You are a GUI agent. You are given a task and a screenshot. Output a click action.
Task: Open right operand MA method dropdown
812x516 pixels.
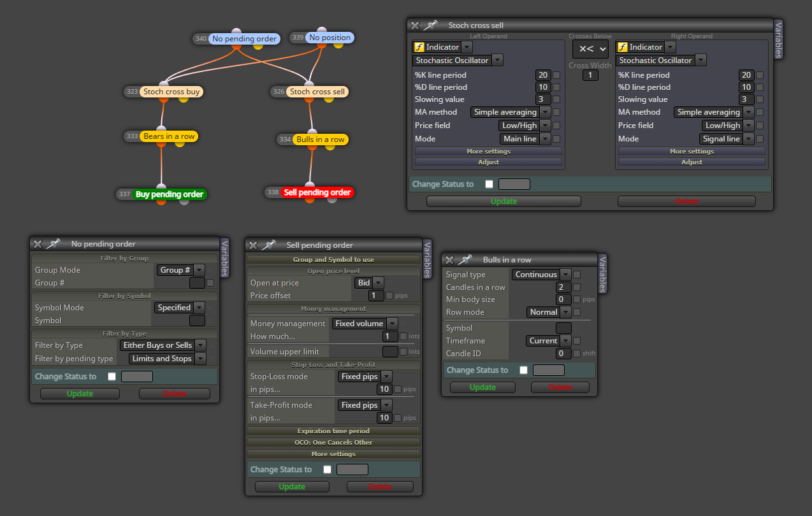(714, 112)
